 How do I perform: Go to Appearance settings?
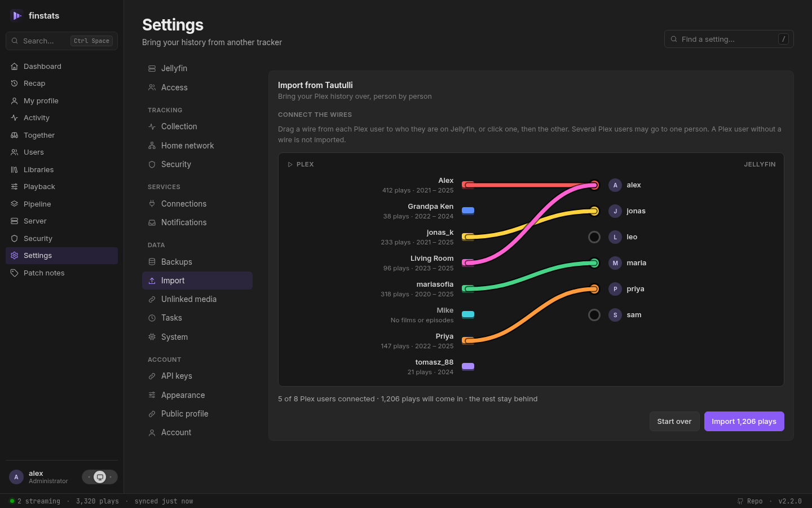tap(197, 395)
